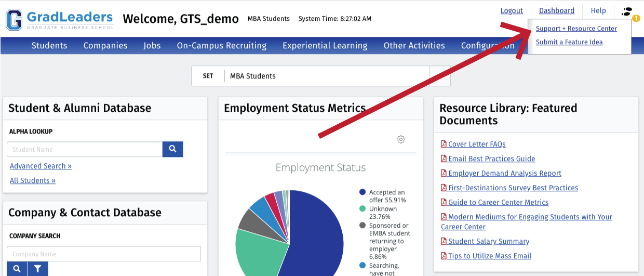Open the Companies menu
This screenshot has width=644, height=276.
(x=105, y=45)
